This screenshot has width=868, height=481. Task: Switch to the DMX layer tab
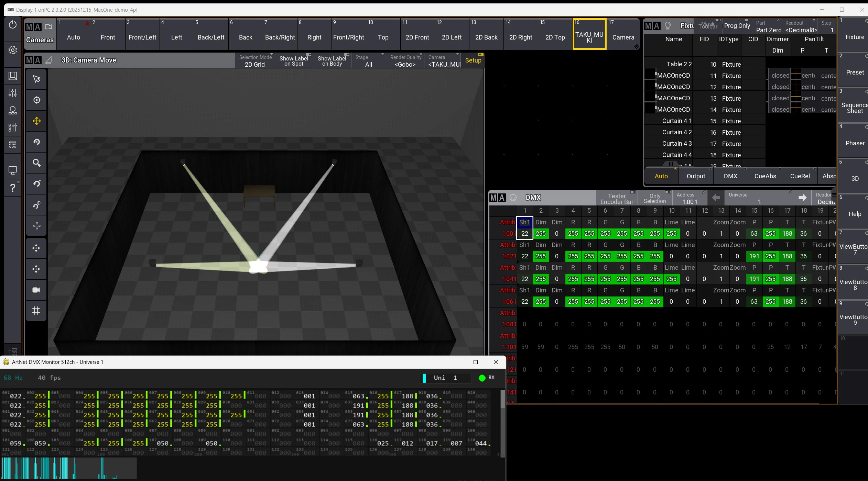pos(730,176)
